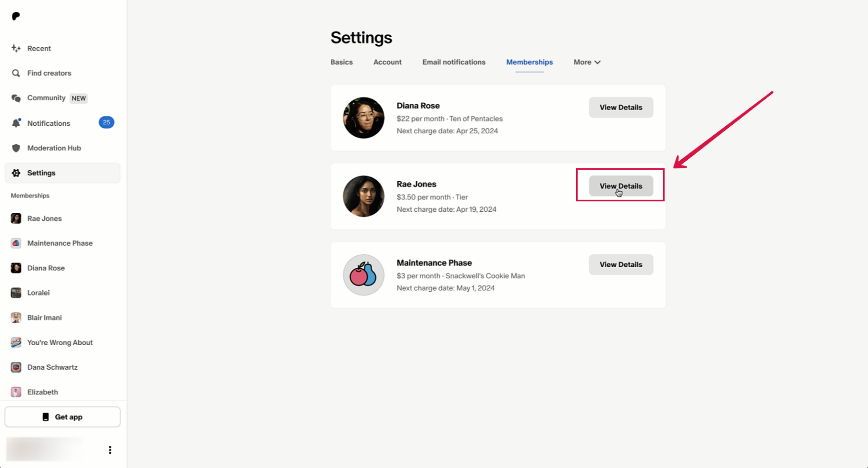View Details for Diana Rose membership
The width and height of the screenshot is (868, 468).
[621, 107]
